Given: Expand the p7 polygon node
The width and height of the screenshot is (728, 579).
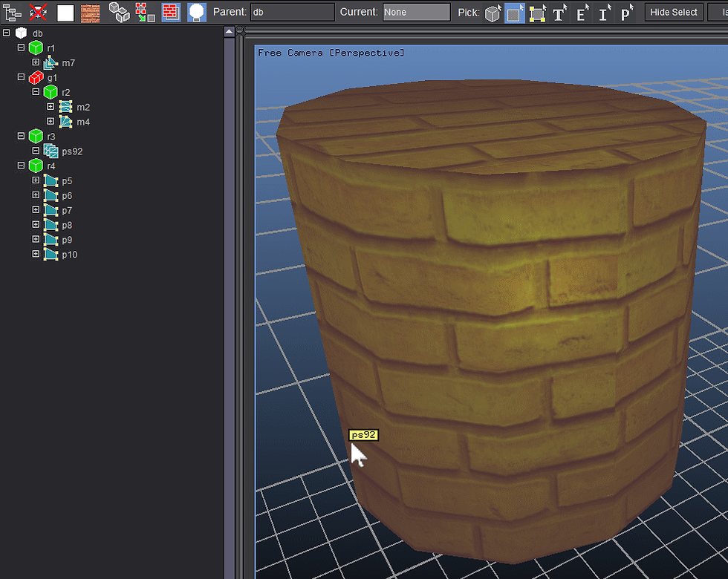Looking at the screenshot, I should pos(36,209).
